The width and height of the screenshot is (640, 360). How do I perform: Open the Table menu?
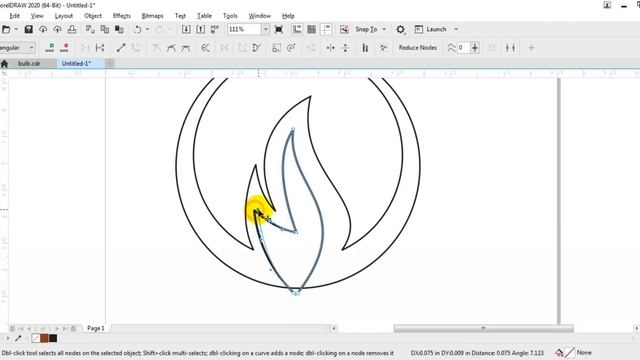[x=204, y=16]
